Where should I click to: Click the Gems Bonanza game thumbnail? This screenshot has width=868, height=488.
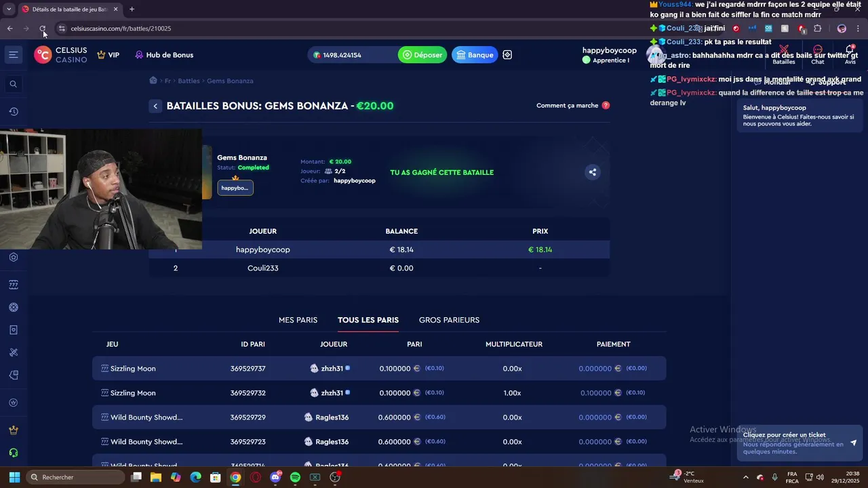pyautogui.click(x=207, y=172)
